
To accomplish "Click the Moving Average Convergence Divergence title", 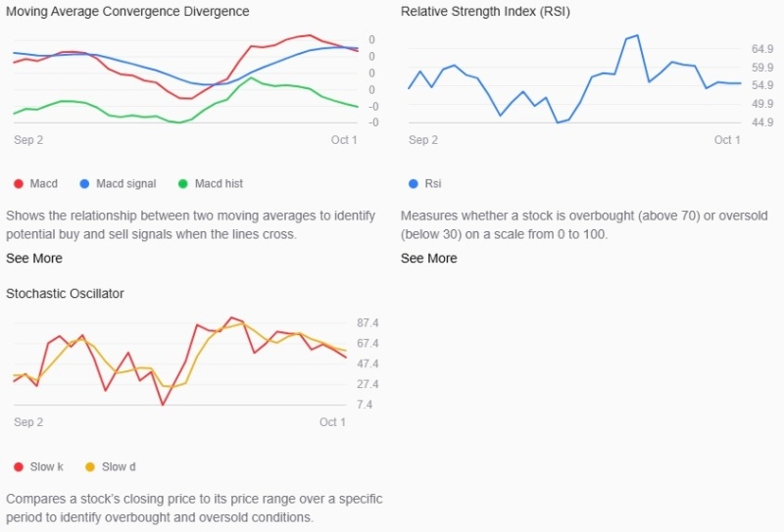I will [x=127, y=12].
